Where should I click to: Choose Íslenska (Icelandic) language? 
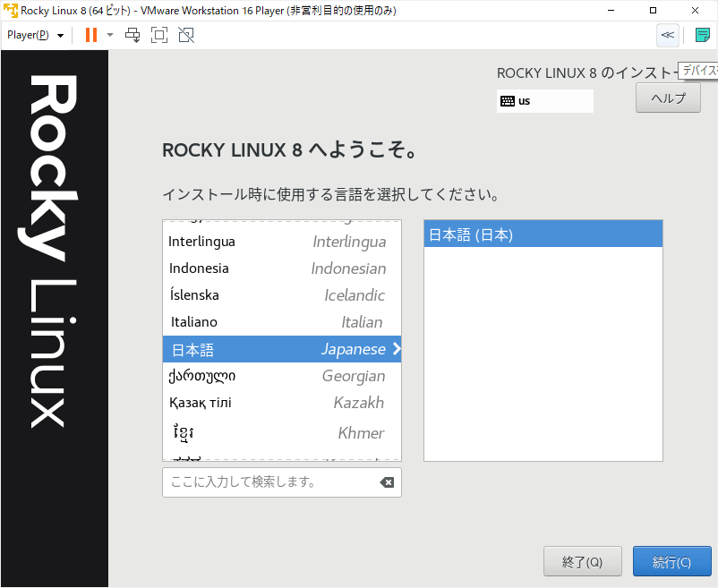282,295
